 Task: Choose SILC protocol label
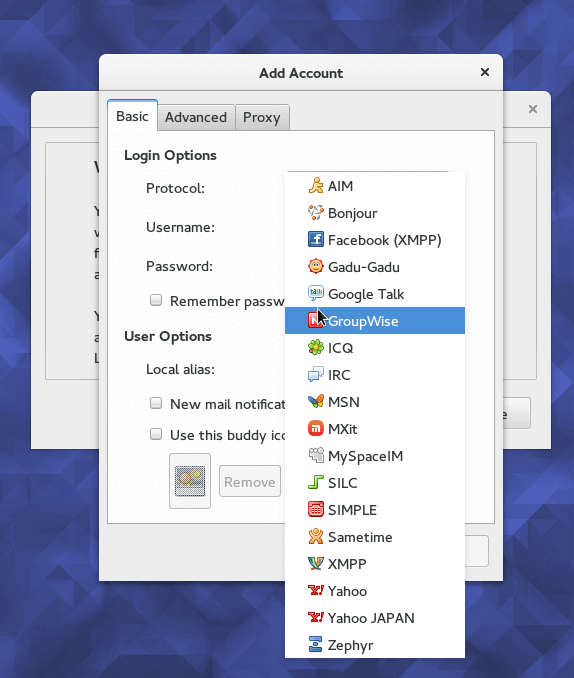point(343,483)
